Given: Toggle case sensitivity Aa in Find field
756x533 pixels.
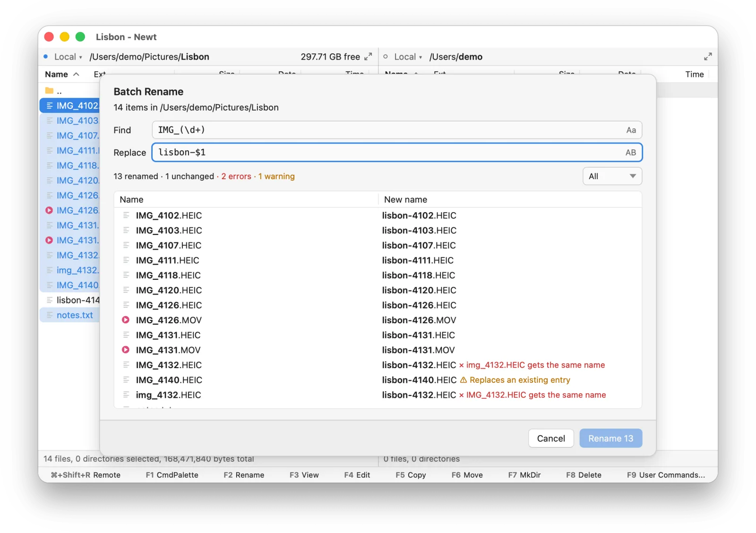Looking at the screenshot, I should pos(631,130).
